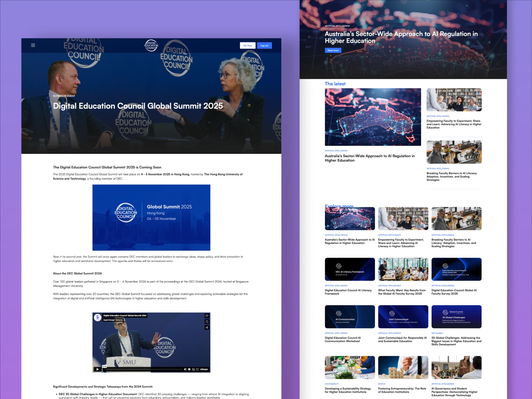Click 30 Global Challenges card thumbnail

[x=456, y=316]
